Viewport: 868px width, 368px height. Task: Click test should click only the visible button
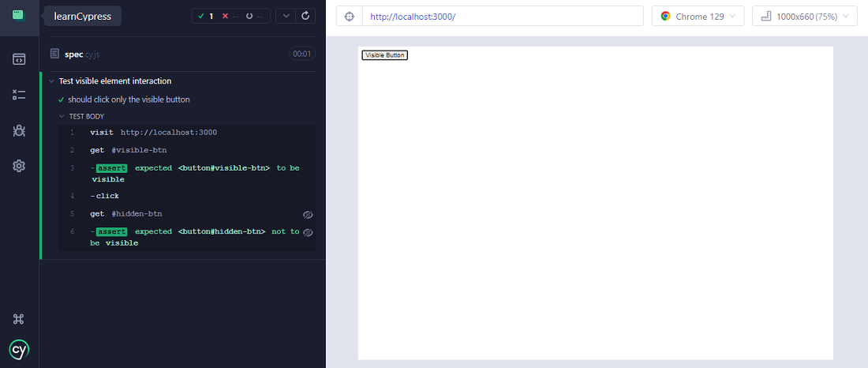pos(129,100)
